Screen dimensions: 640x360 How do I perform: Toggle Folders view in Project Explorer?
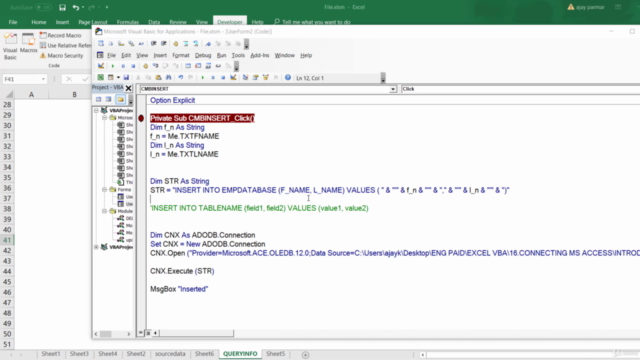pos(120,99)
